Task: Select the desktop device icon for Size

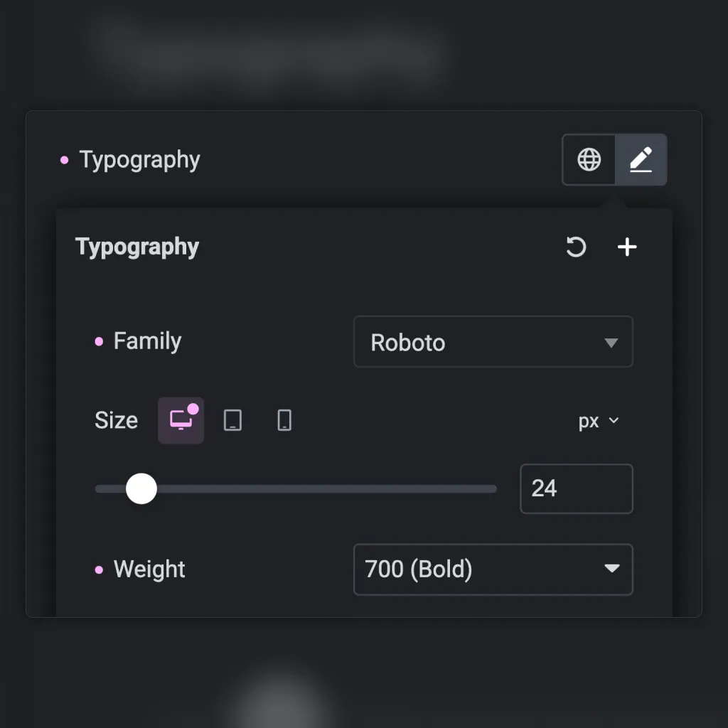Action: click(x=181, y=421)
